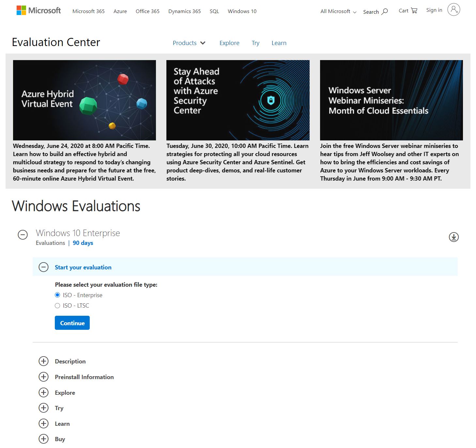Viewport: 476px width, 448px height.
Task: Open Azure in top navigation
Action: tap(120, 11)
